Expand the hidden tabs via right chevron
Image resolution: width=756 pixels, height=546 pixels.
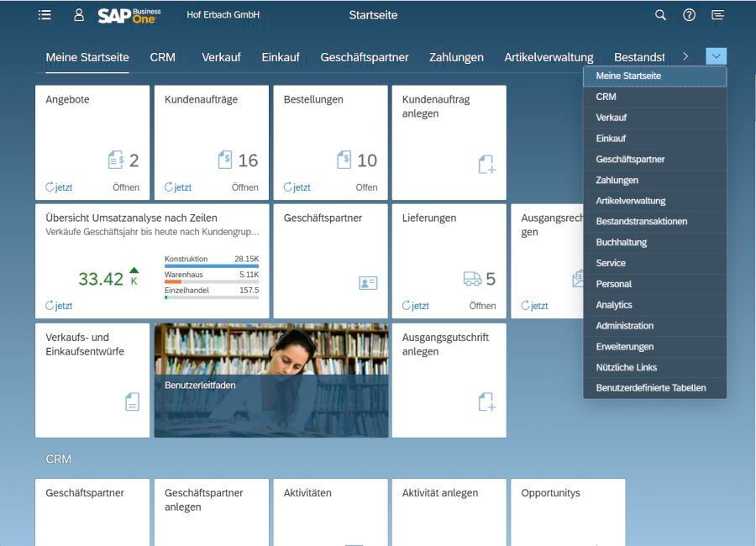pyautogui.click(x=685, y=56)
